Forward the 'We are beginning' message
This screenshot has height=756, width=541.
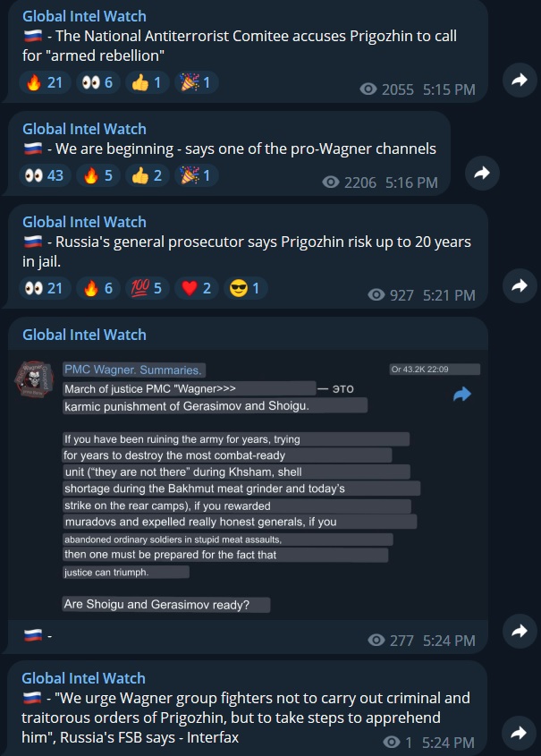[482, 173]
